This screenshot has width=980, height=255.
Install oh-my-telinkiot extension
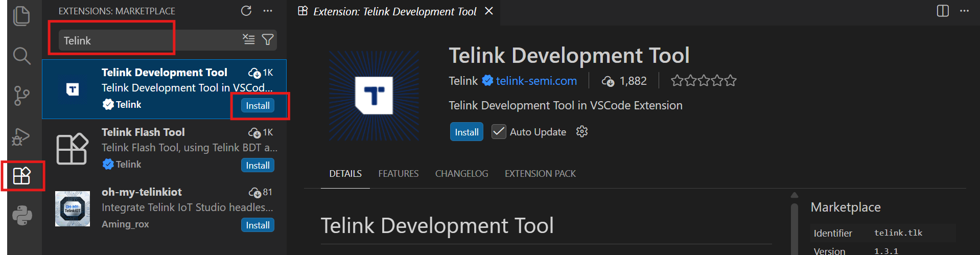point(258,225)
